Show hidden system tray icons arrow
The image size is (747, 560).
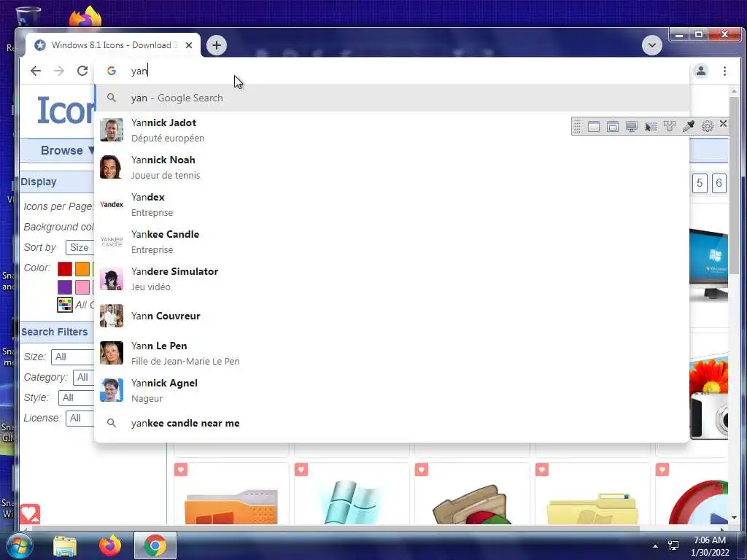(656, 546)
